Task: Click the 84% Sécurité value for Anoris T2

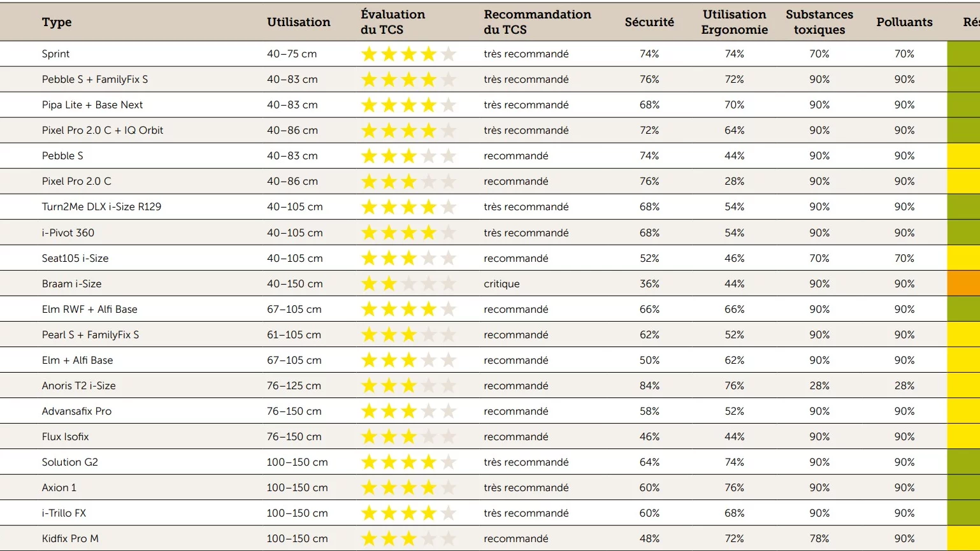Action: pyautogui.click(x=649, y=385)
